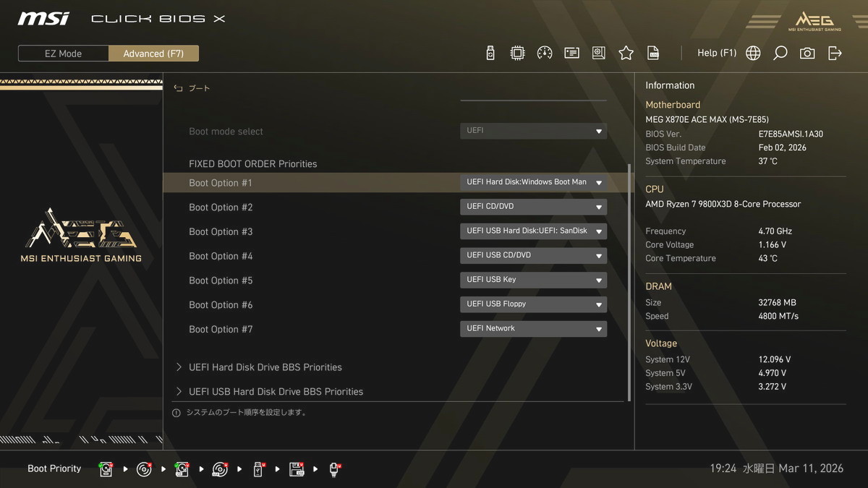Click the CPU chip icon in toolbar
868x488 pixels.
coord(517,53)
